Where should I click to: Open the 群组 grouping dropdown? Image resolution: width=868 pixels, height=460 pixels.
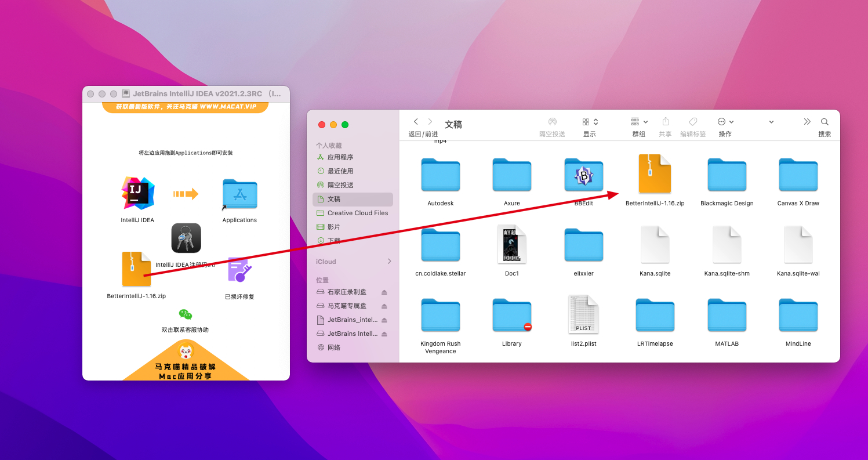(639, 122)
